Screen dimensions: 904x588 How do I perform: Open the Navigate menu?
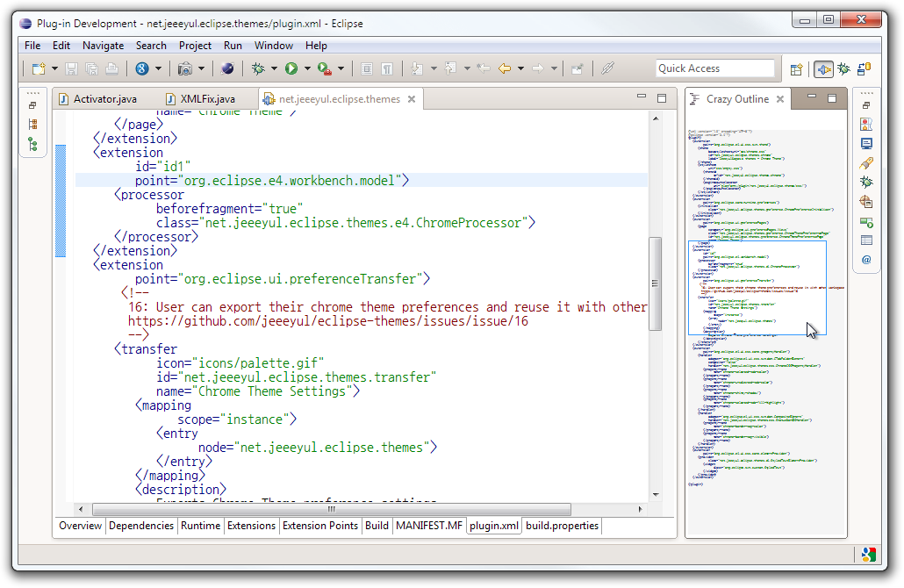[x=103, y=46]
